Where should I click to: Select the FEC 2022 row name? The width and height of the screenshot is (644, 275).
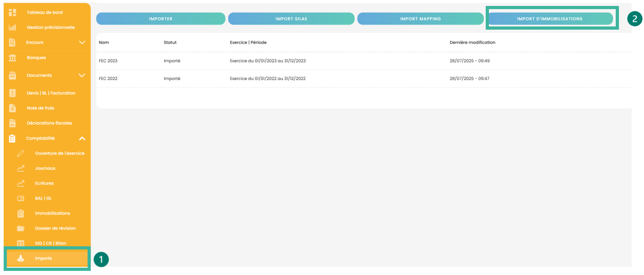click(x=108, y=78)
